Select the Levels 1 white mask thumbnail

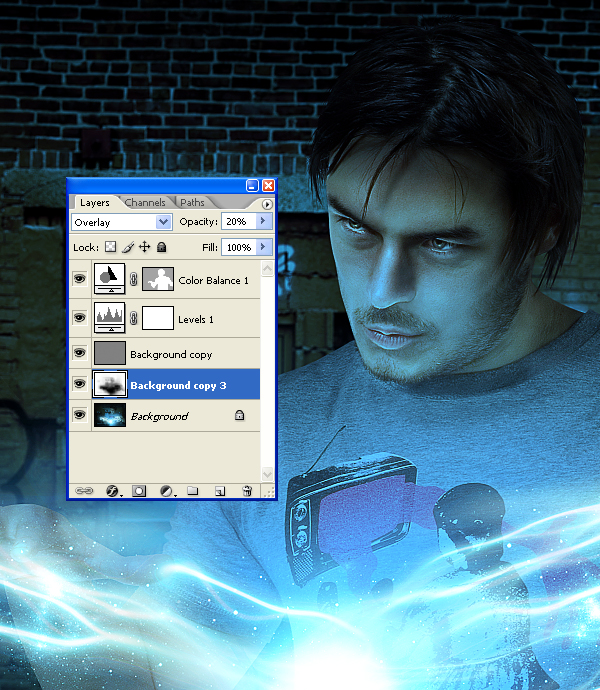click(158, 318)
